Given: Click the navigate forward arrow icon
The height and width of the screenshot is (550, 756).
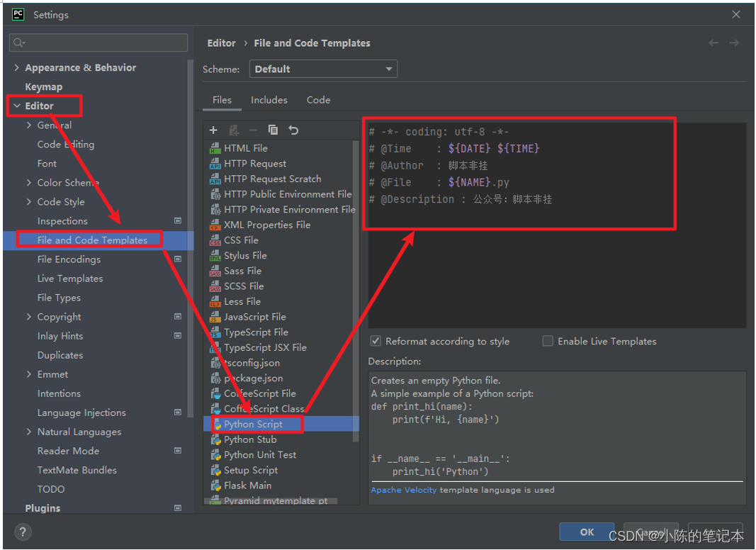Looking at the screenshot, I should (734, 43).
